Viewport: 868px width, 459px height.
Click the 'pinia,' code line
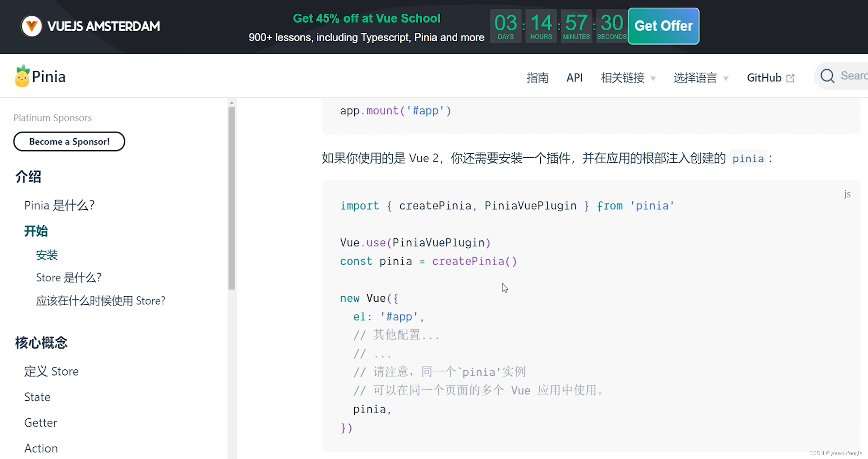(x=372, y=409)
